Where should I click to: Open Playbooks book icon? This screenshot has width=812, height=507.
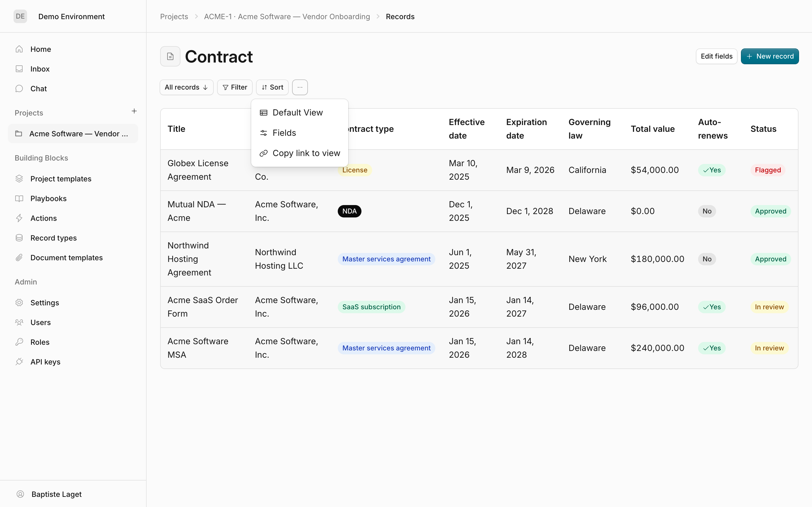click(19, 199)
